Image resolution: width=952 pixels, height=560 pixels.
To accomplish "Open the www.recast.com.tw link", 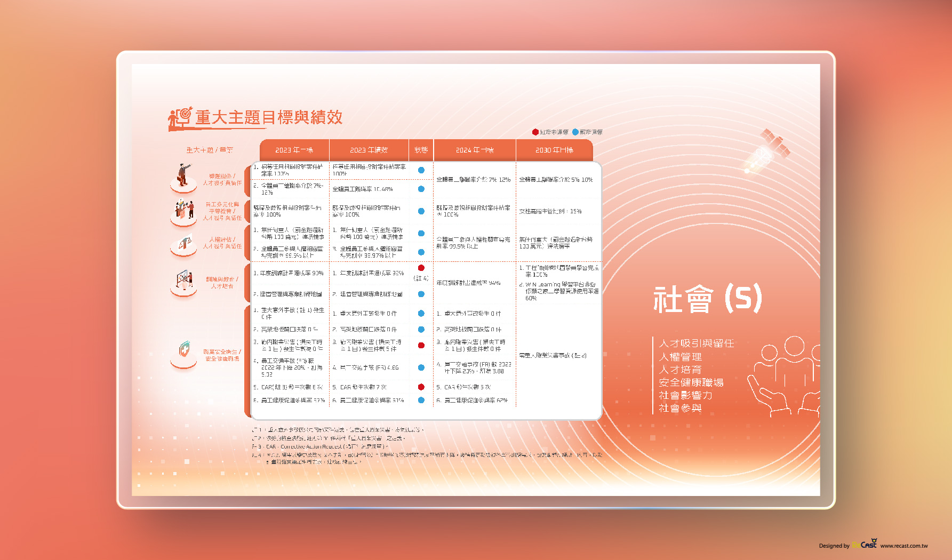I will [x=904, y=546].
